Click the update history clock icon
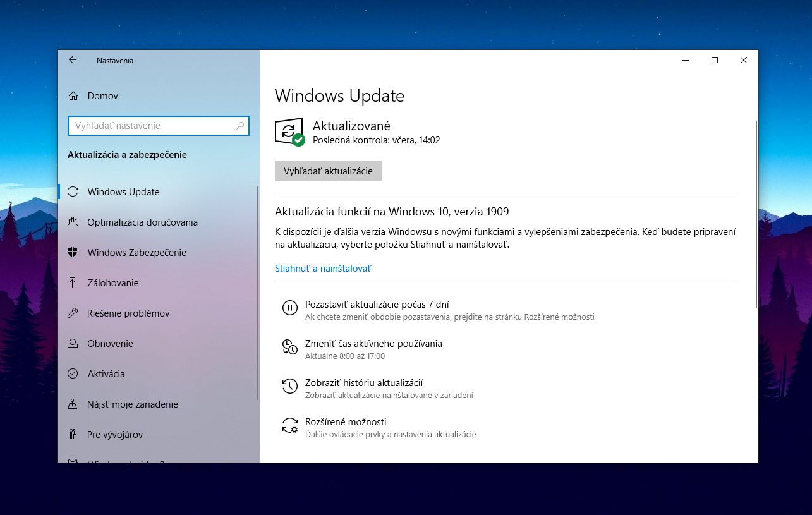812x515 pixels. [x=289, y=386]
